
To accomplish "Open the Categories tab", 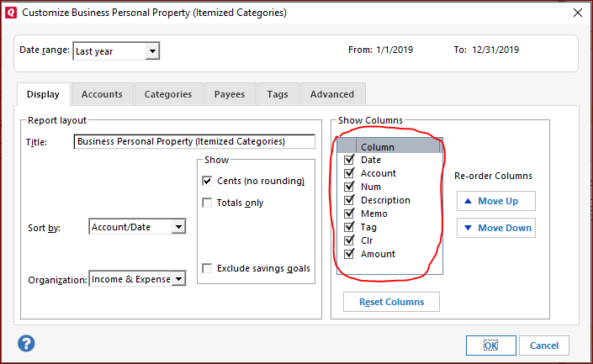I will (168, 94).
